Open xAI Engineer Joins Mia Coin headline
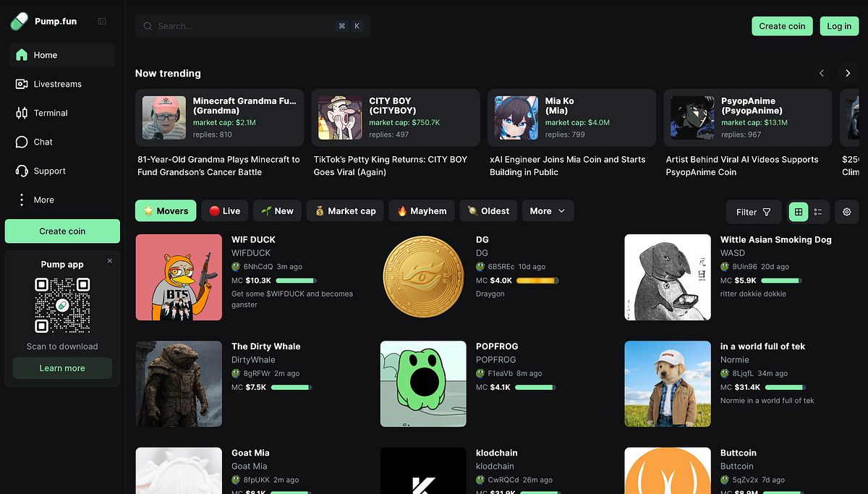868x494 pixels. click(568, 166)
